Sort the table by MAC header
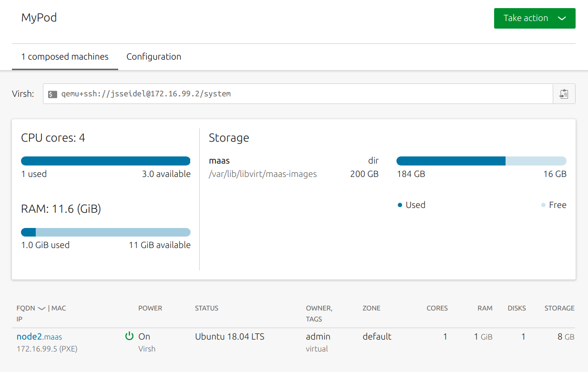The image size is (588, 372). (x=59, y=308)
